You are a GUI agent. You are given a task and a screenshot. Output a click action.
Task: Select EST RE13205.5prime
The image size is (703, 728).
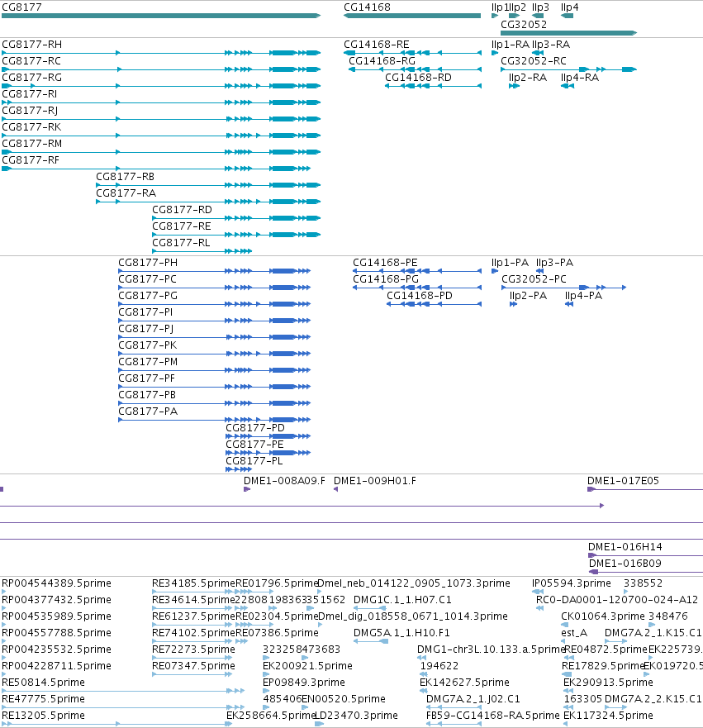click(x=43, y=716)
